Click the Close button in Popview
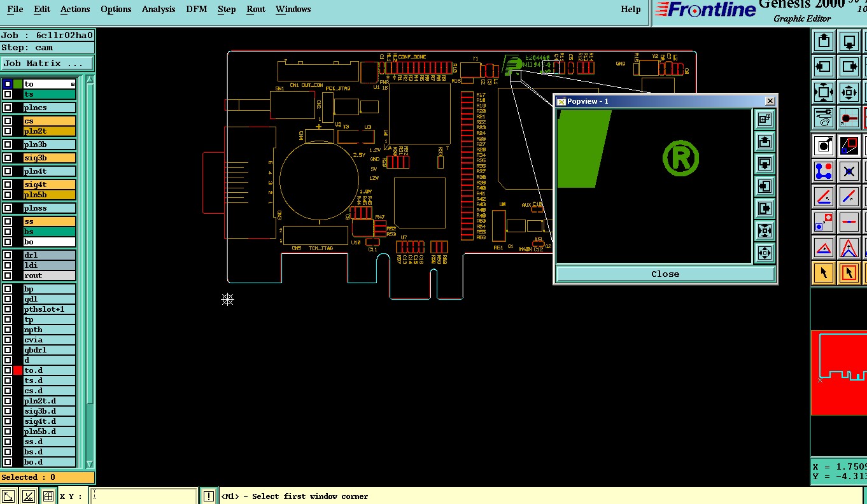Viewport: 867px width, 504px height. 665,274
